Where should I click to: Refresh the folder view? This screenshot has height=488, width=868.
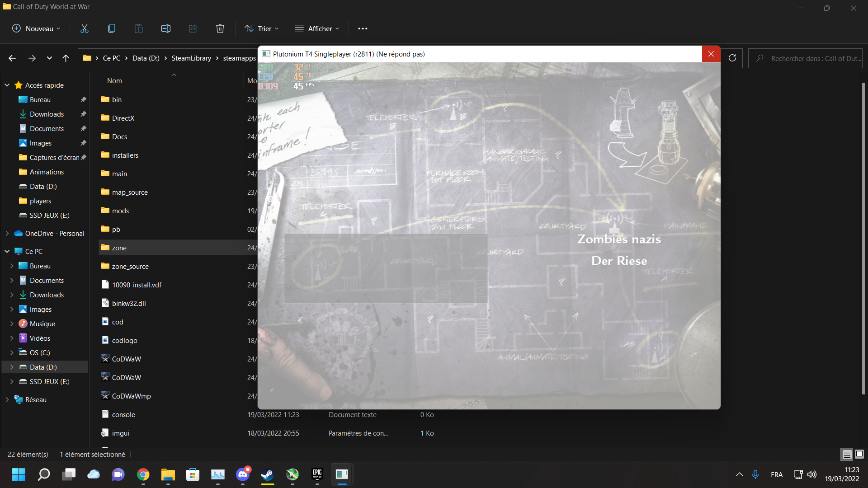[732, 58]
